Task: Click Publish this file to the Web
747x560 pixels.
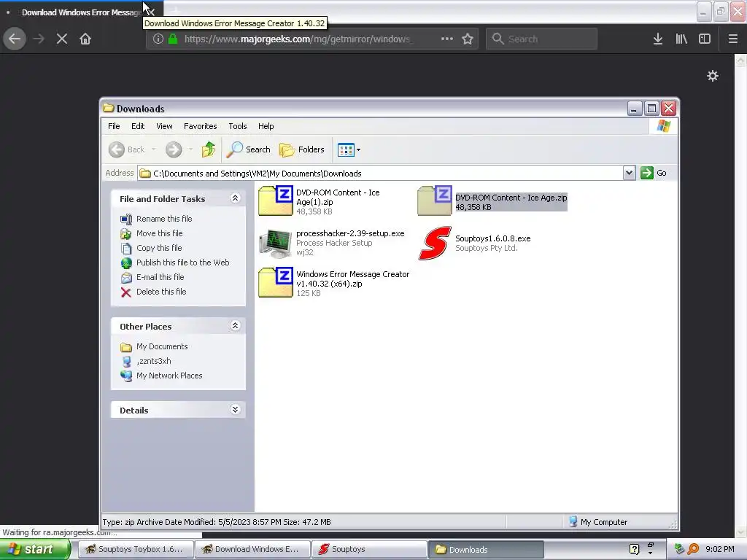Action: point(182,262)
